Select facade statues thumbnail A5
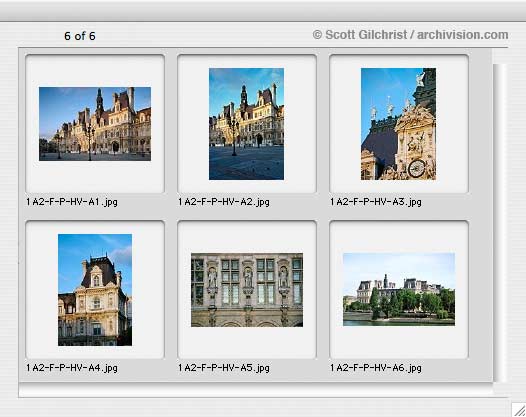Image resolution: width=526 pixels, height=417 pixels. coord(247,290)
